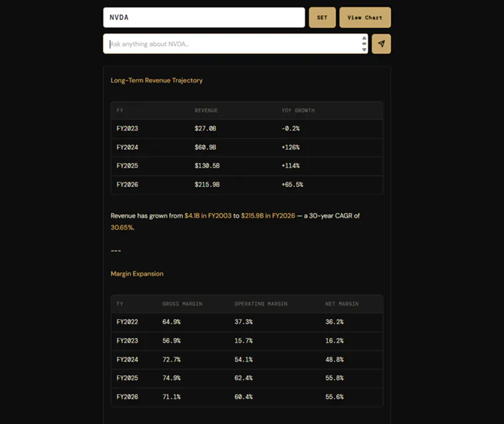Select the 'Long-Term Revenue Trajectory' heading
This screenshot has height=424, width=504.
click(x=156, y=81)
